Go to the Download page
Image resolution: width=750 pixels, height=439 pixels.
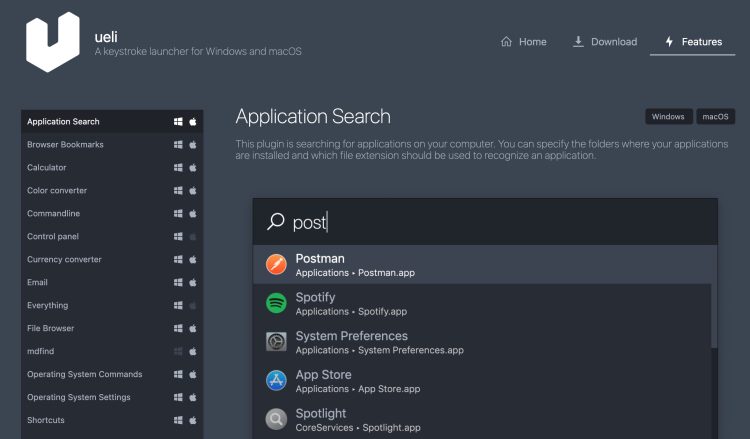[x=604, y=42]
